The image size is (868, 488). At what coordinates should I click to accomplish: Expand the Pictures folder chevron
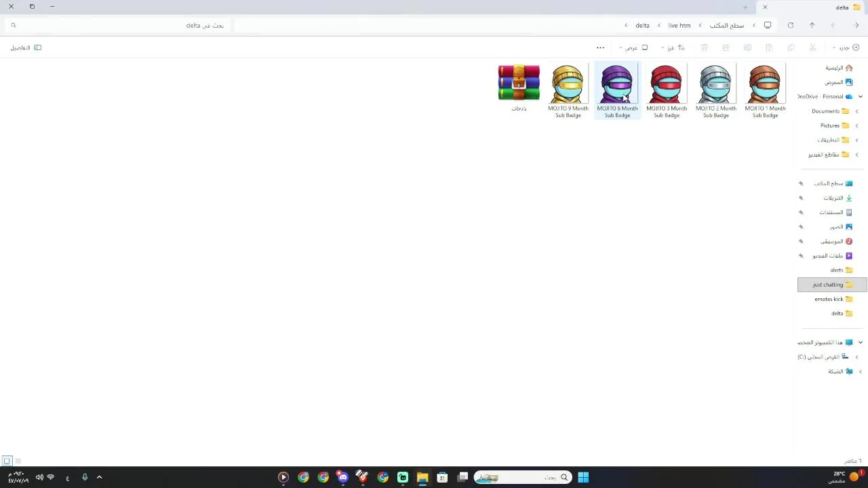pyautogui.click(x=856, y=125)
